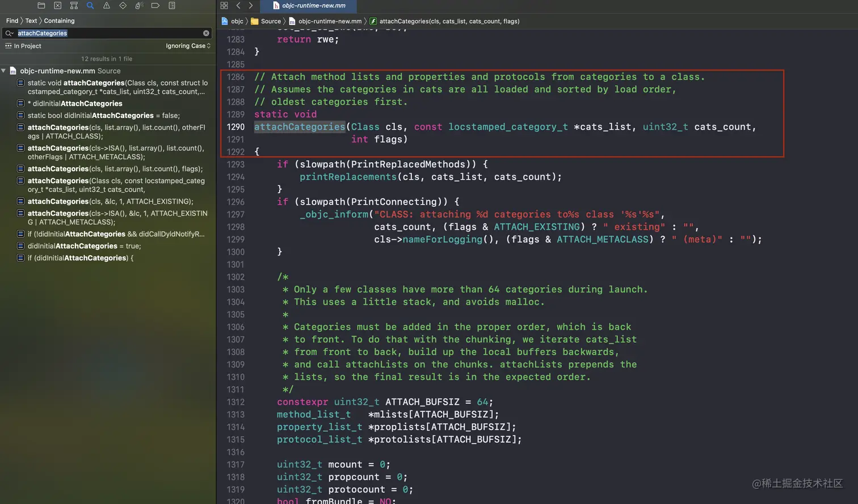Clear the attachCategories search field
Image resolution: width=858 pixels, height=504 pixels.
(x=206, y=33)
